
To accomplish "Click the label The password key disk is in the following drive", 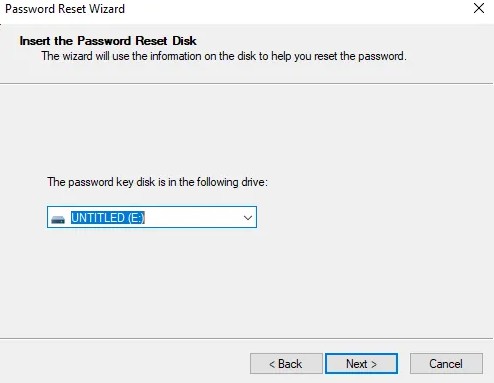I will click(x=157, y=182).
